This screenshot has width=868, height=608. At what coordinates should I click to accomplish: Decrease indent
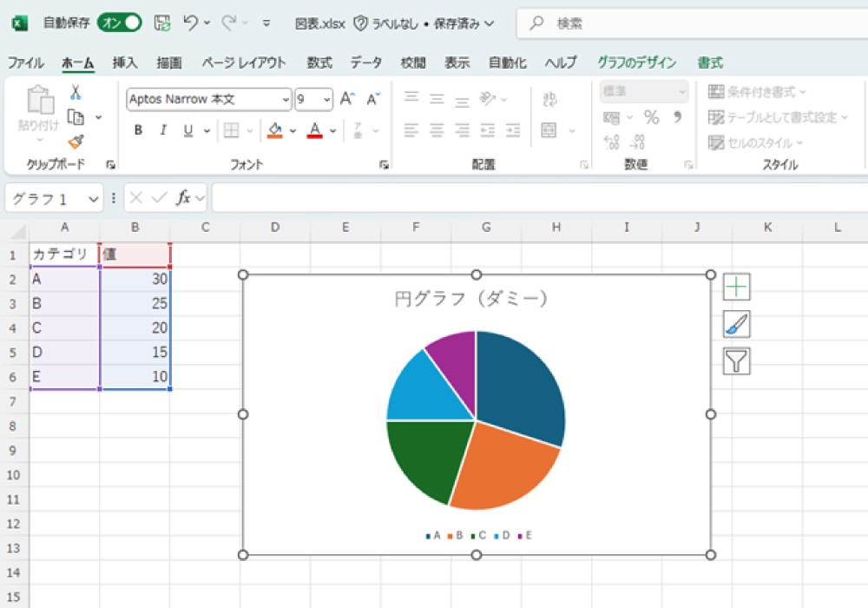[487, 130]
